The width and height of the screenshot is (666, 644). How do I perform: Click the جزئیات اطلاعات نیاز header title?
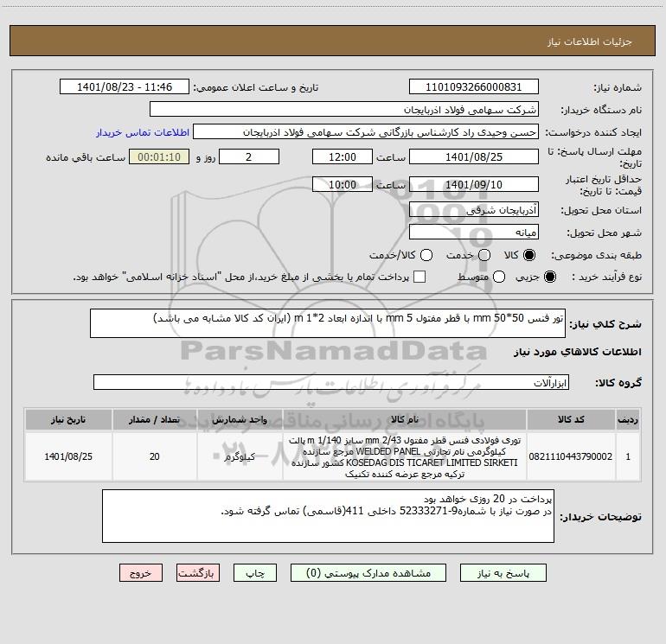pyautogui.click(x=589, y=41)
